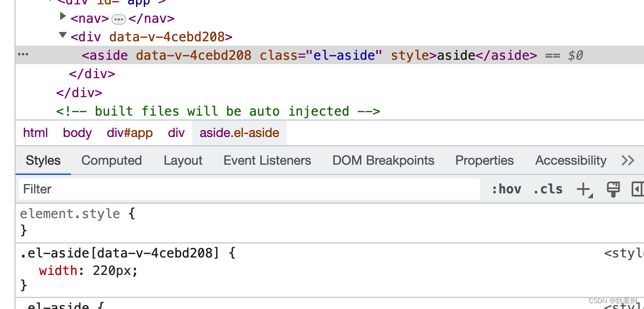Click the rendering emulation paintbrush icon
The width and height of the screenshot is (644, 309).
tap(613, 189)
